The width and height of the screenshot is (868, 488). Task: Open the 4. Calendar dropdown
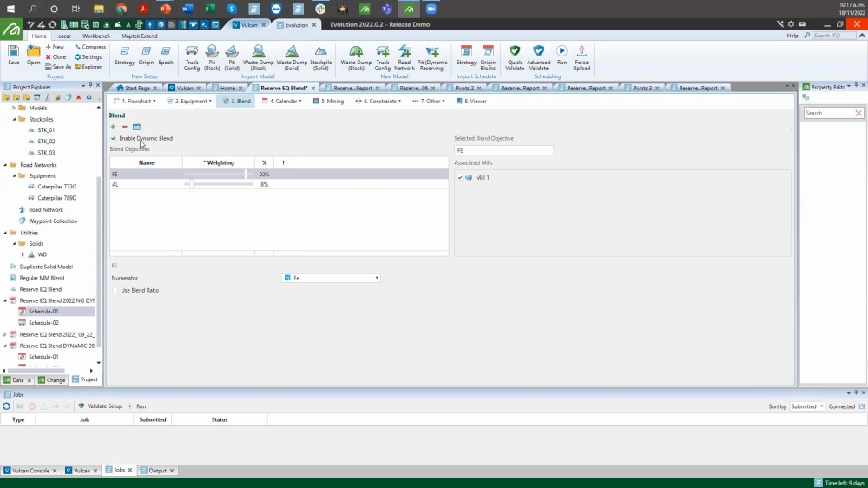click(x=282, y=102)
